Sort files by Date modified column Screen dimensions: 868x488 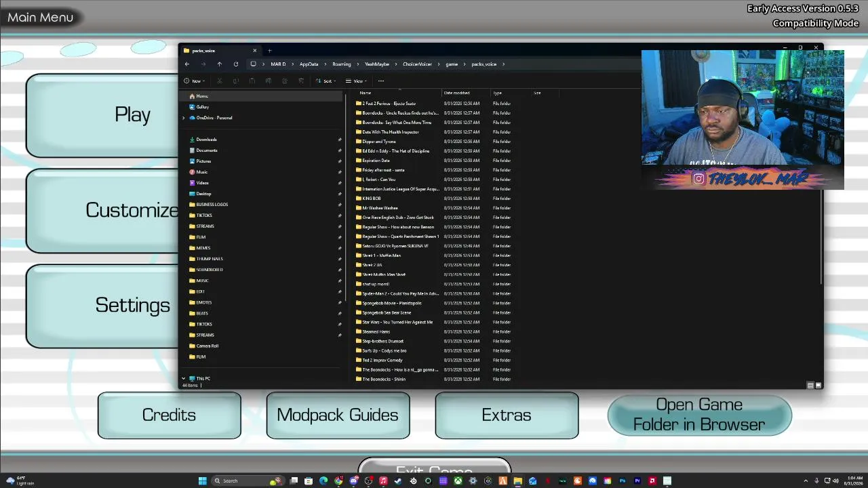tap(467, 93)
